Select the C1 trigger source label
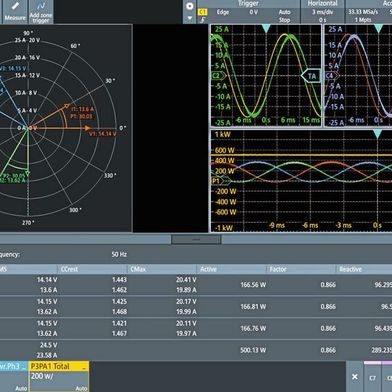Image resolution: width=392 pixels, height=392 pixels. pos(203,12)
